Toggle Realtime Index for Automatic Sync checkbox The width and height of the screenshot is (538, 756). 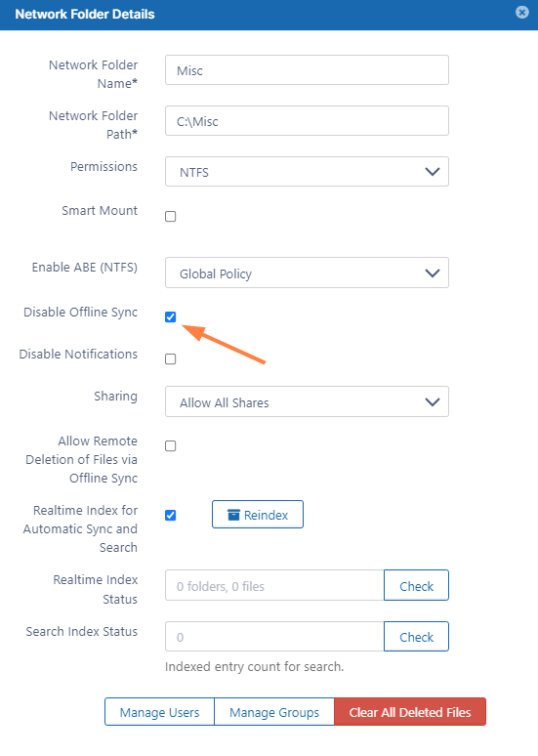[x=170, y=516]
